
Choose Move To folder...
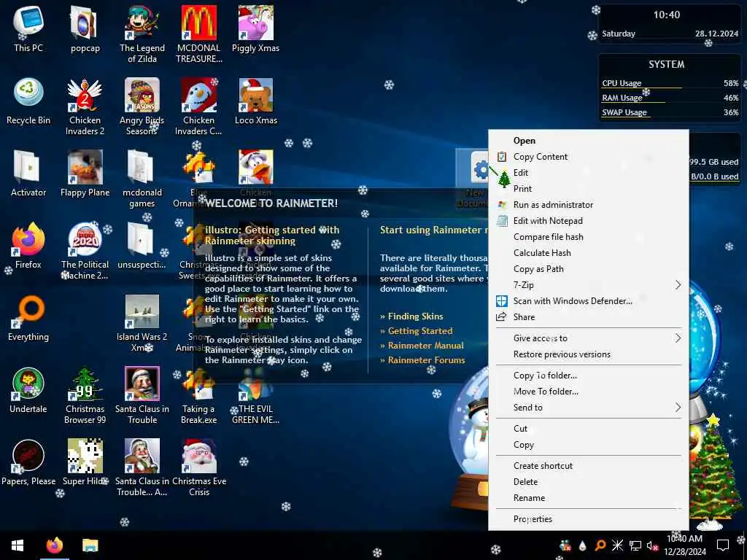pyautogui.click(x=589, y=392)
